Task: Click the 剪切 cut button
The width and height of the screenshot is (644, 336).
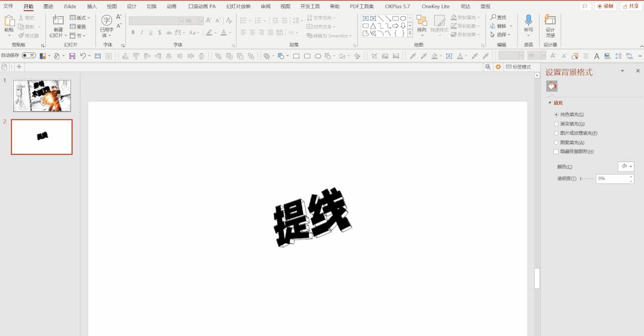Action: click(x=27, y=18)
